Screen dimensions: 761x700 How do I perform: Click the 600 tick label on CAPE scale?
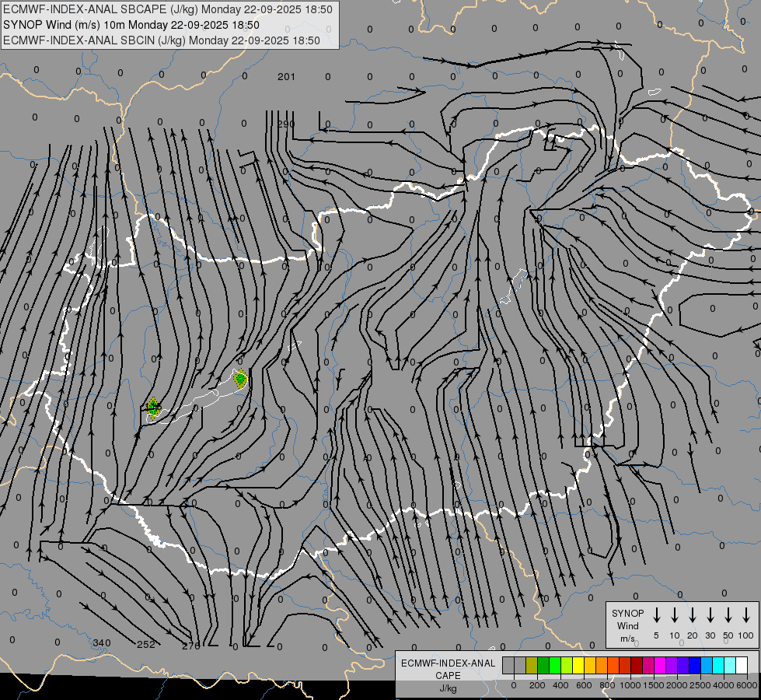pyautogui.click(x=584, y=685)
